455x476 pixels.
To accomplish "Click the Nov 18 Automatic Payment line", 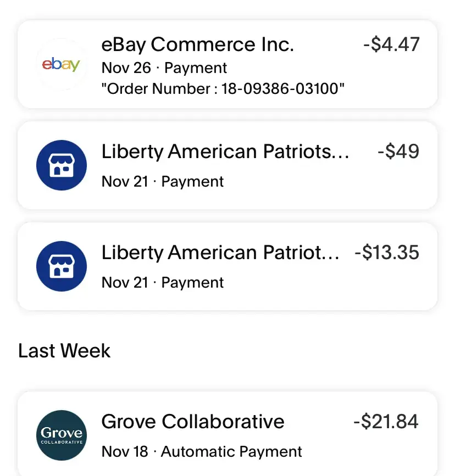I will 202,452.
